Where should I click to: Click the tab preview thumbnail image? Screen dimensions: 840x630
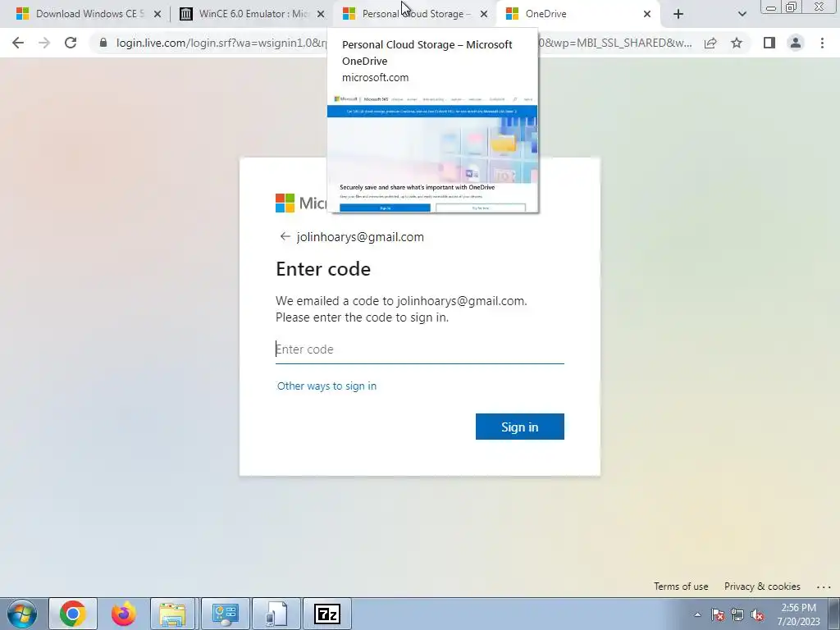pyautogui.click(x=432, y=153)
